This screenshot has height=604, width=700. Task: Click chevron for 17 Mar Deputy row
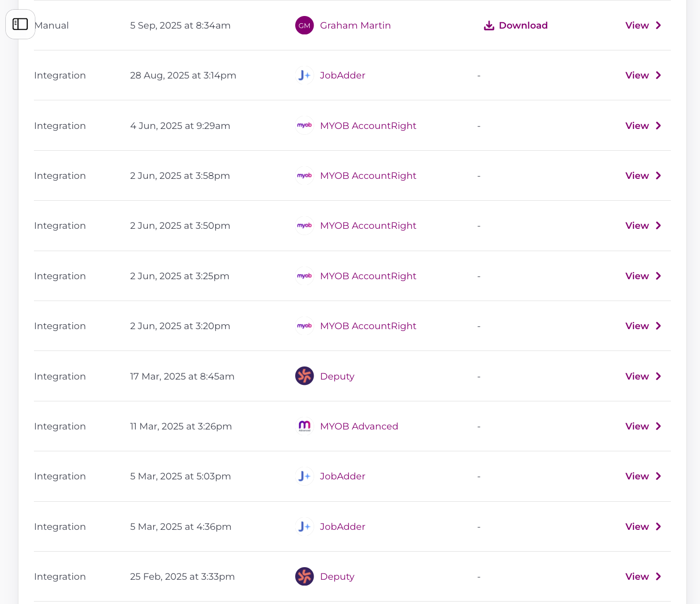point(658,376)
